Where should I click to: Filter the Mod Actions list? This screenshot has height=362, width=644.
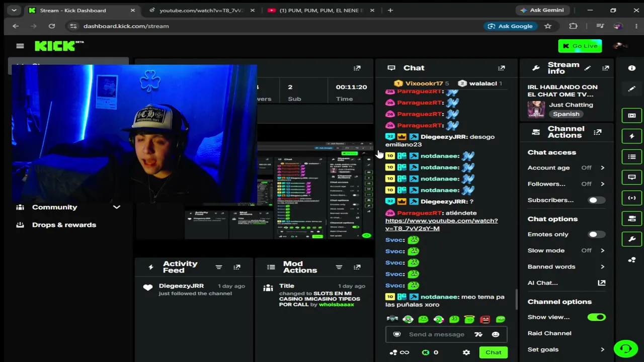point(339,267)
